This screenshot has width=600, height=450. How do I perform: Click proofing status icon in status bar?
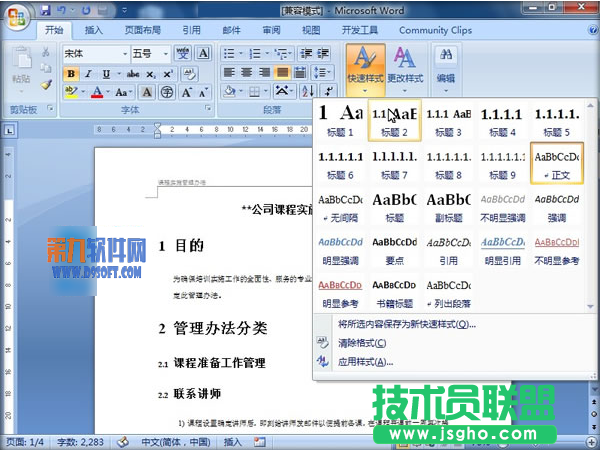123,442
